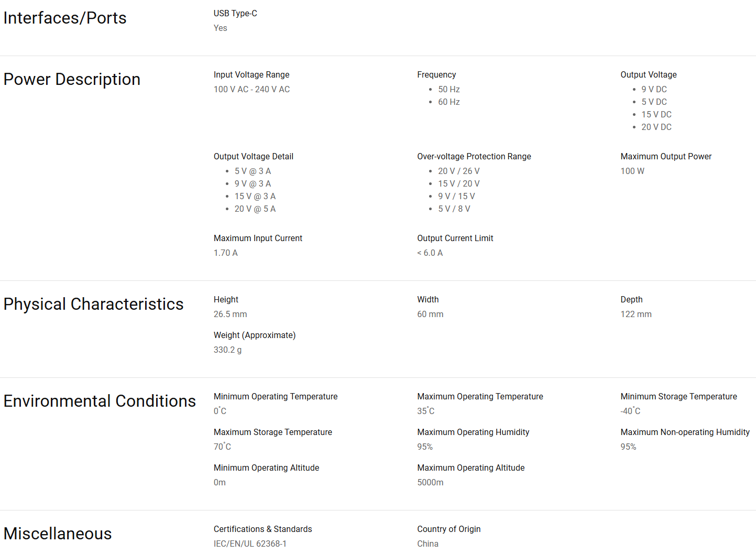Click the Environmental Conditions heading
The image size is (756, 554).
pos(100,401)
